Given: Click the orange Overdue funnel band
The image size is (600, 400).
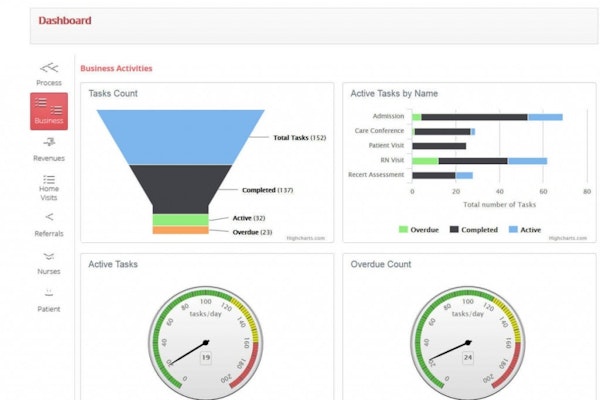Looking at the screenshot, I should pyautogui.click(x=180, y=230).
